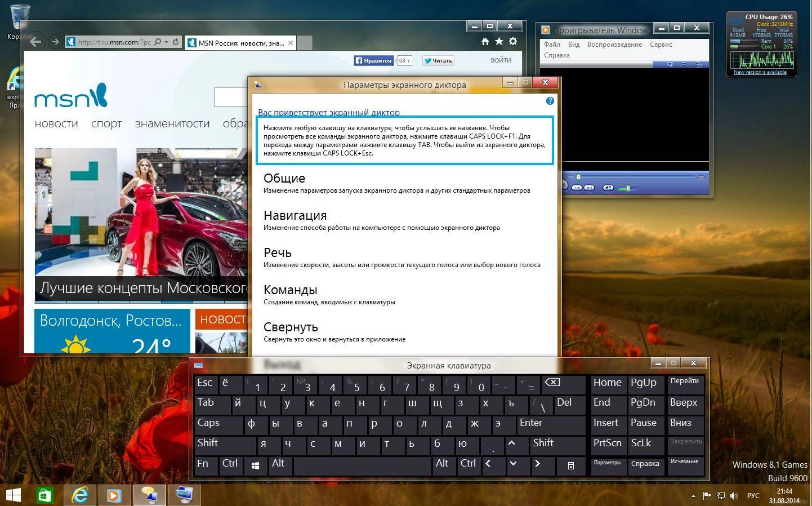Open Windows Store from taskbar

[44, 495]
